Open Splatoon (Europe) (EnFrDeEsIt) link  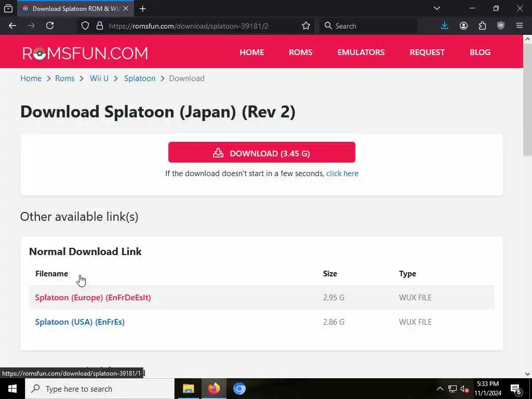click(93, 298)
